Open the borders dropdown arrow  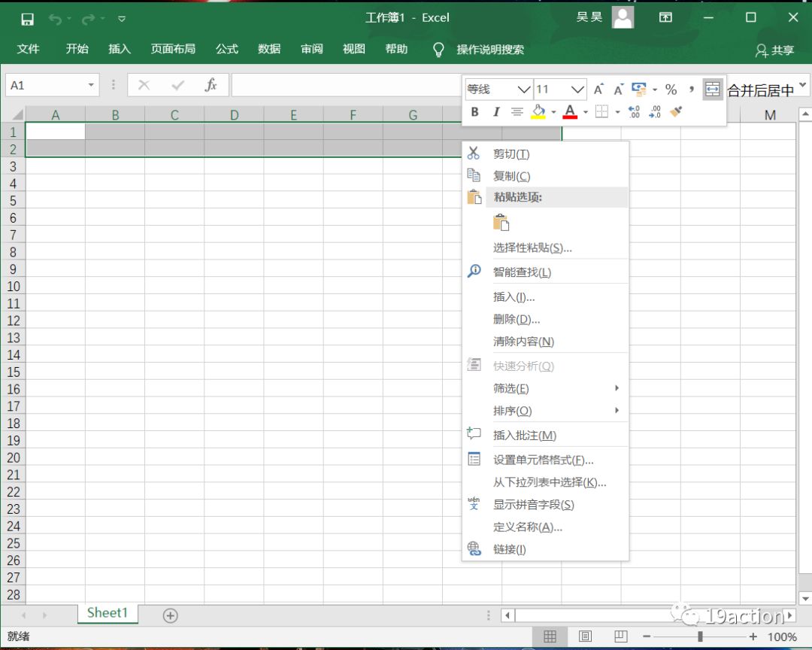[617, 112]
